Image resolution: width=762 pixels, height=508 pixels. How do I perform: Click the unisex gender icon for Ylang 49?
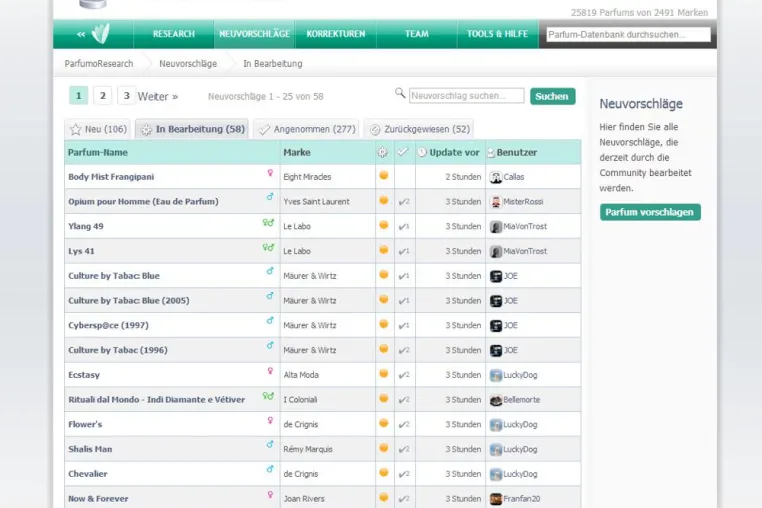click(268, 223)
